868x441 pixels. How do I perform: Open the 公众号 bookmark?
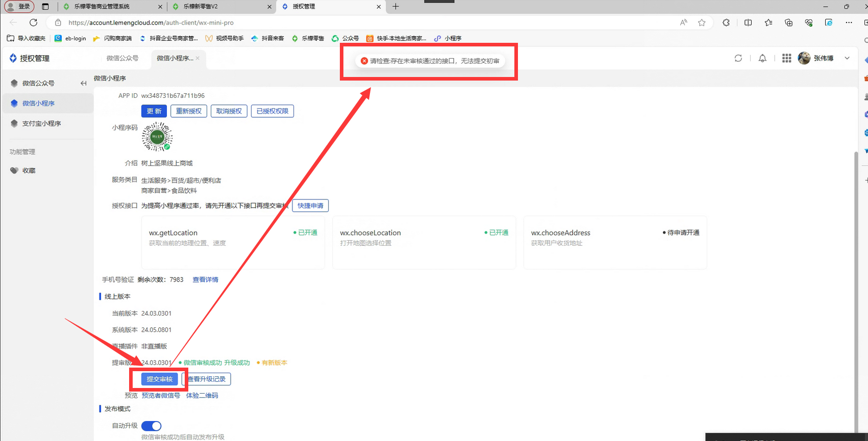tap(345, 38)
